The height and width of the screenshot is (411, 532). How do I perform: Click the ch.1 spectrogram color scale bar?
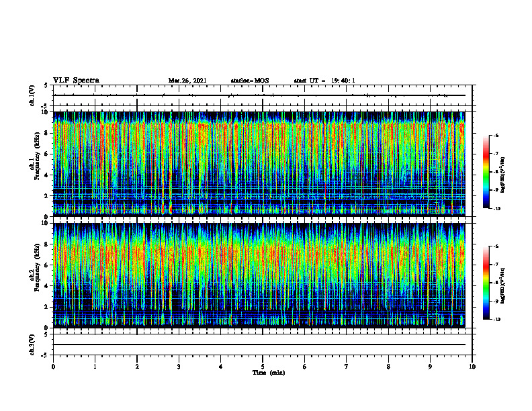tap(486, 172)
